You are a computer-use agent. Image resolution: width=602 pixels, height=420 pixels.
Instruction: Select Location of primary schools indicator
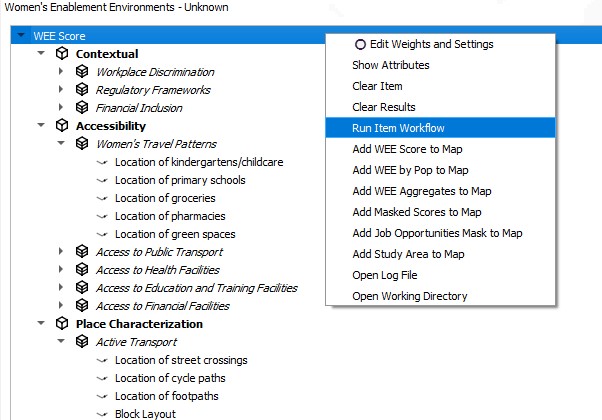point(180,180)
